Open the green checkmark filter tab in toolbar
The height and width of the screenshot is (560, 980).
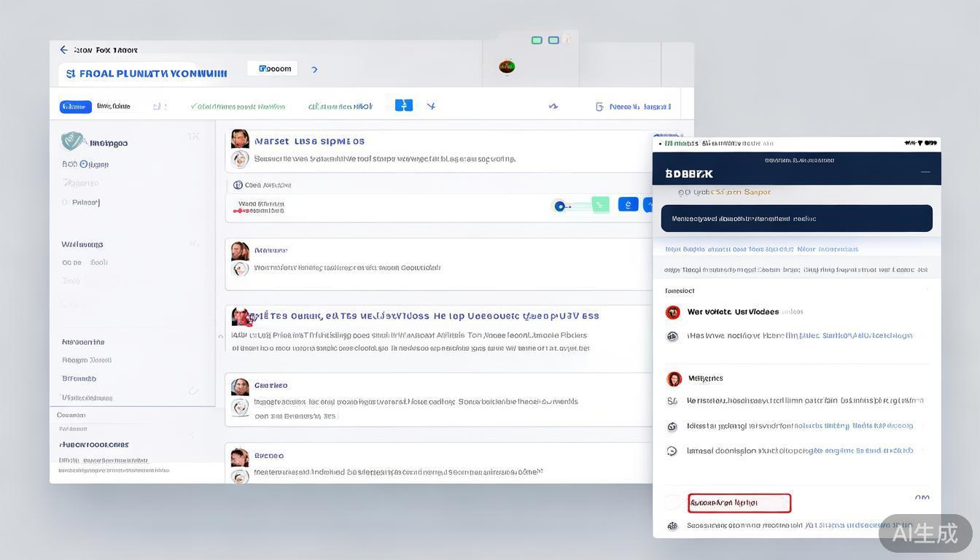pyautogui.click(x=237, y=106)
